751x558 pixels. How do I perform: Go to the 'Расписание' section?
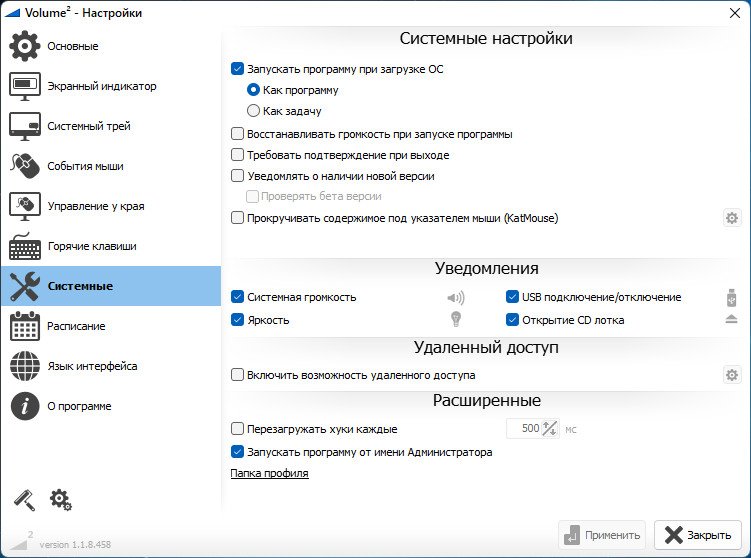click(x=111, y=326)
